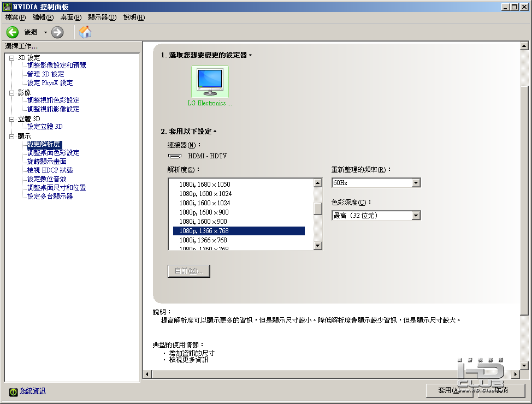Image resolution: width=532 pixels, height=404 pixels.
Task: Open the Home page icon
Action: 85,32
